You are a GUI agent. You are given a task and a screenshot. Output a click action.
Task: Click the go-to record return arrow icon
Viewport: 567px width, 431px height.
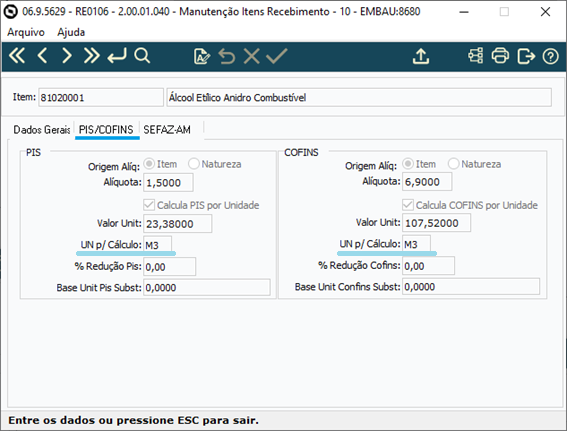117,56
